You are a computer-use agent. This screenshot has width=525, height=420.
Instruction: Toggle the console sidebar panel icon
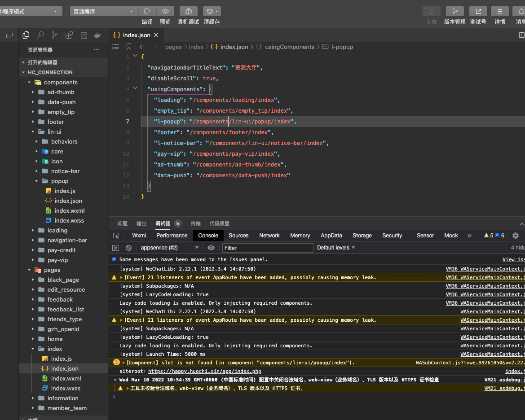[115, 248]
